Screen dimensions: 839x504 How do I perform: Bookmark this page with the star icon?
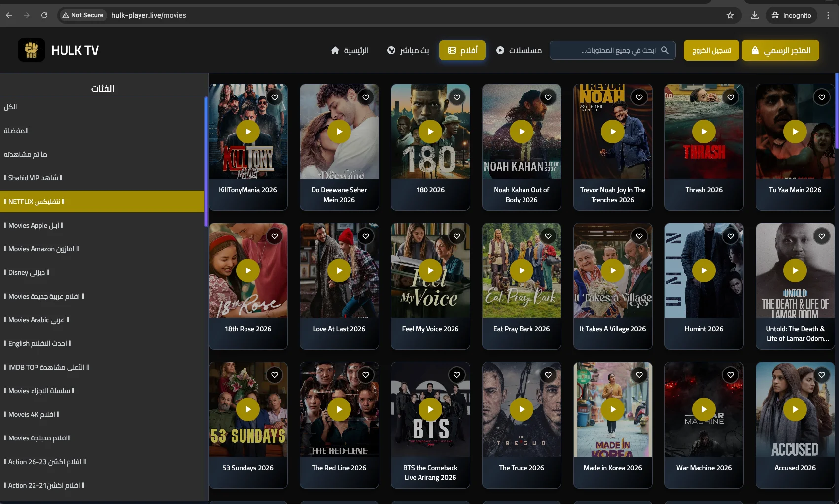coord(730,15)
